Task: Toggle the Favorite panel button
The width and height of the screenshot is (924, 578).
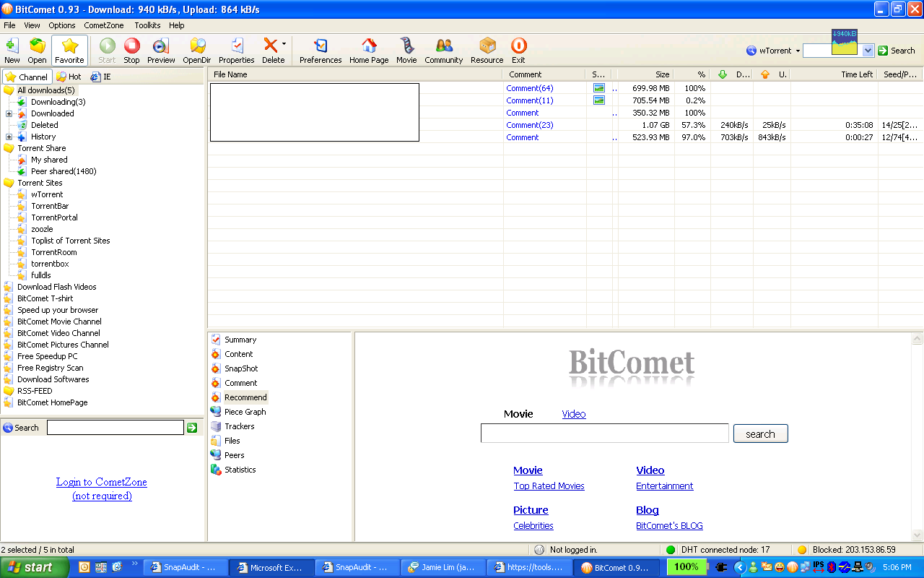Action: click(x=69, y=51)
